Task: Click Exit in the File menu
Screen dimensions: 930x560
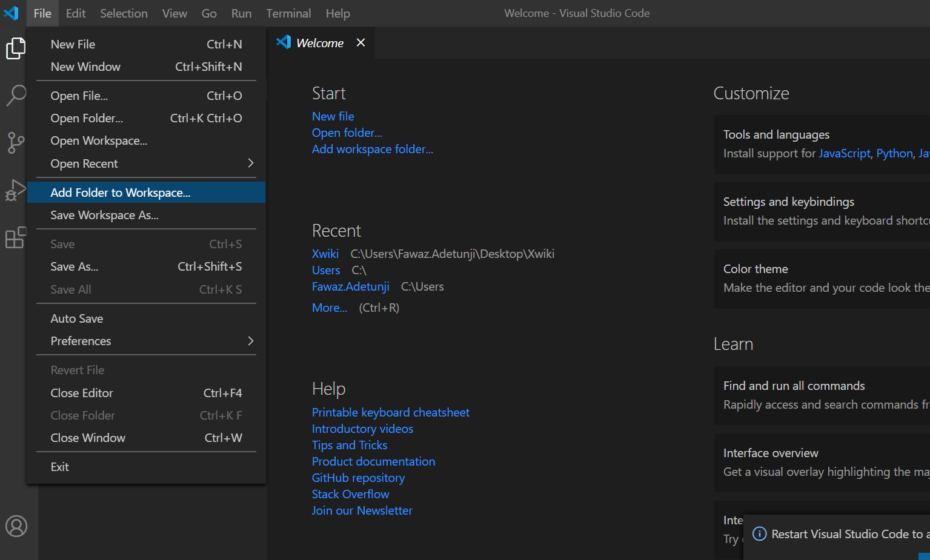Action: [x=146, y=467]
